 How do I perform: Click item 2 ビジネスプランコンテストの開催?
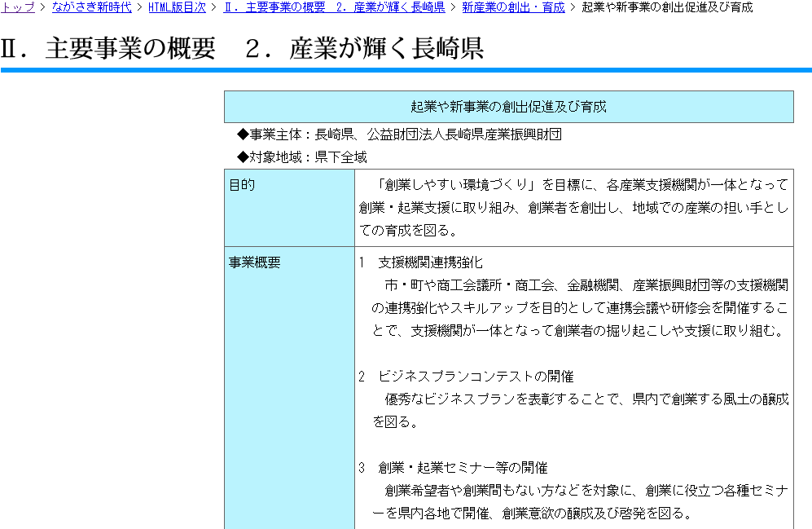pyautogui.click(x=466, y=377)
